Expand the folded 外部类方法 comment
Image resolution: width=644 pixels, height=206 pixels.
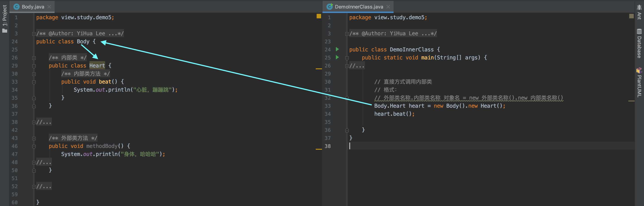pyautogui.click(x=34, y=138)
